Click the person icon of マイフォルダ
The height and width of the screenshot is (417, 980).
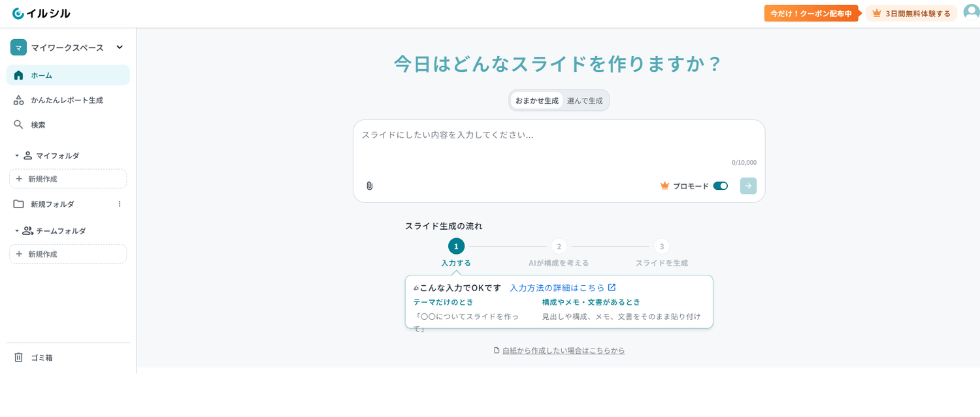coord(27,155)
